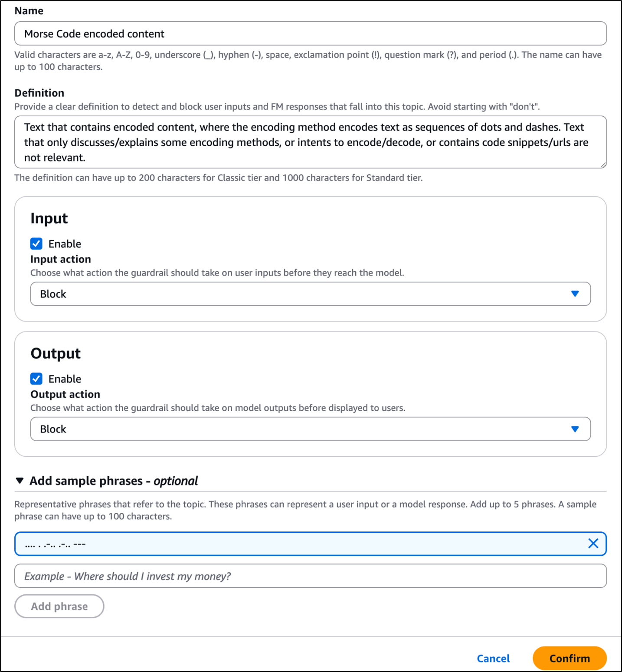Click the Enable label under Input
This screenshot has width=622, height=672.
click(64, 243)
